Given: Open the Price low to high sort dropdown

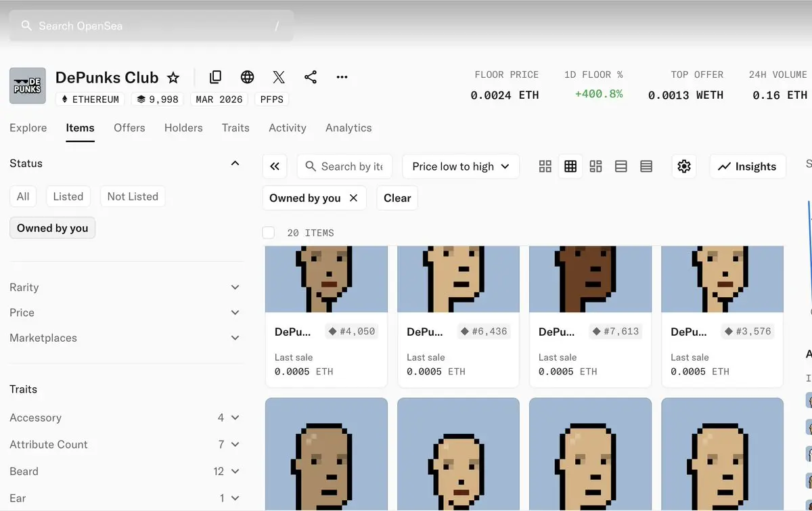Looking at the screenshot, I should (x=461, y=166).
